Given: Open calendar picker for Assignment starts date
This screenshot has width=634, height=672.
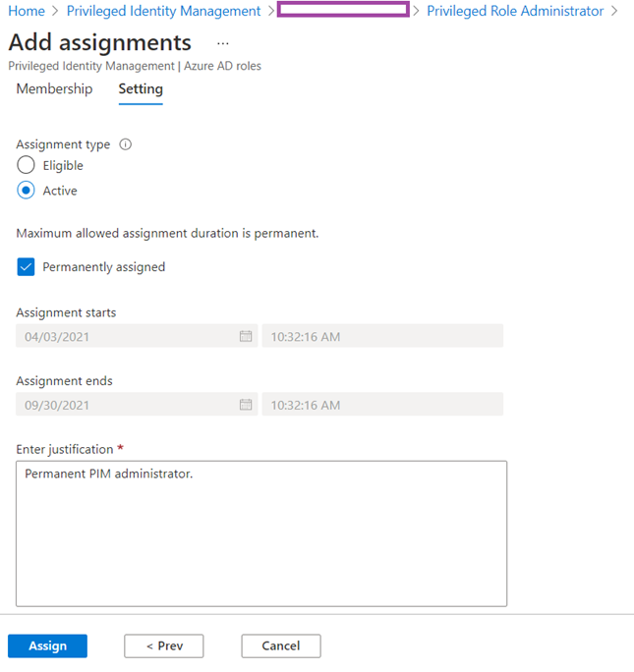Looking at the screenshot, I should tap(246, 336).
